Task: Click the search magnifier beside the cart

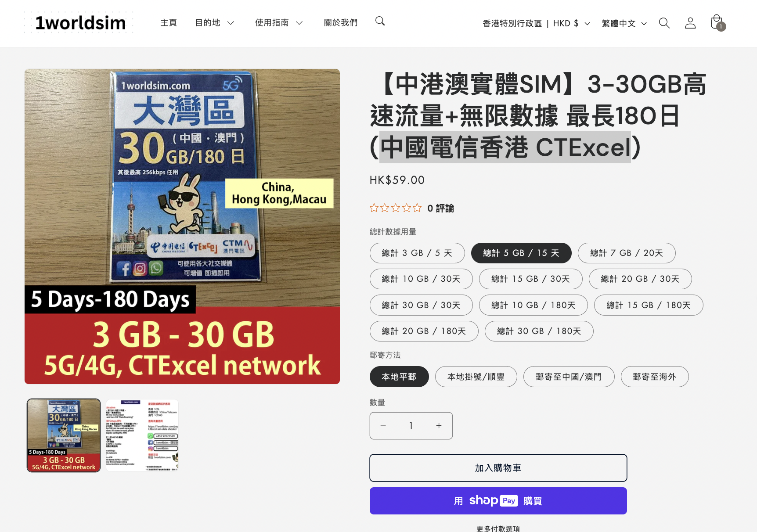Action: tap(664, 23)
